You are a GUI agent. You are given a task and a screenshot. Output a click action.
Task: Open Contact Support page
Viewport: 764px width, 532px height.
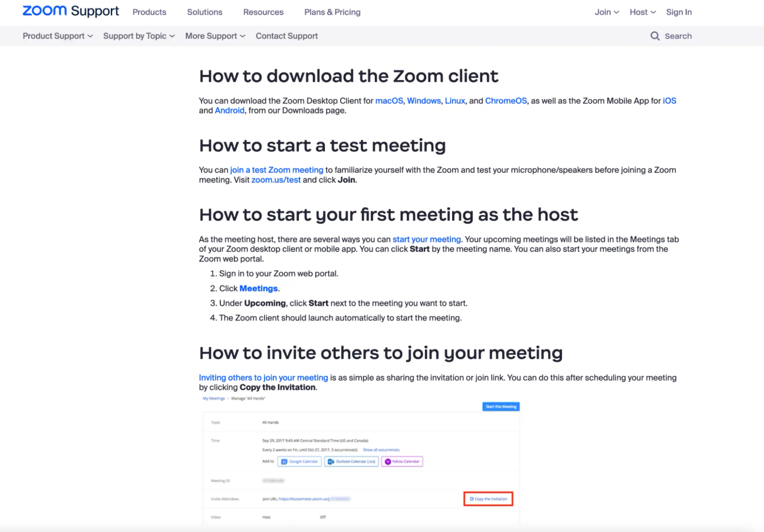pyautogui.click(x=286, y=36)
